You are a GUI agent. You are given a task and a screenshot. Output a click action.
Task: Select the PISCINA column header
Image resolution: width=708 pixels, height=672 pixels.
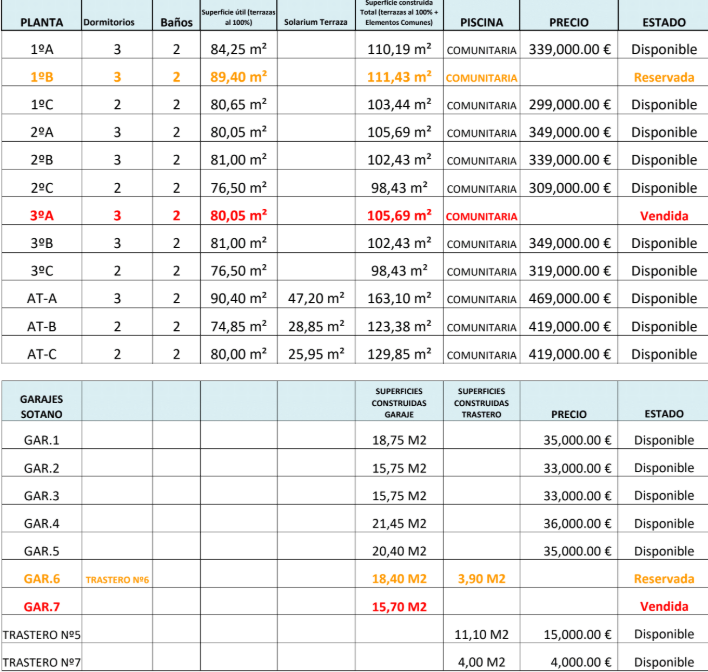[x=481, y=22]
